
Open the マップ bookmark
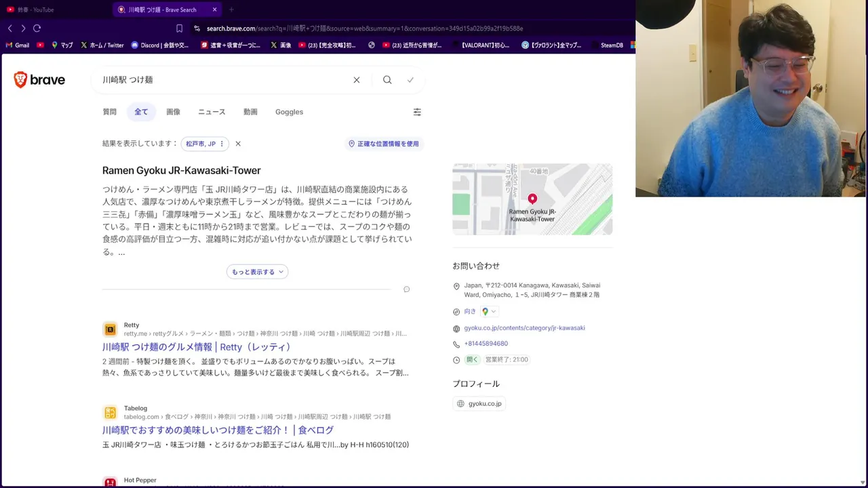pos(62,45)
